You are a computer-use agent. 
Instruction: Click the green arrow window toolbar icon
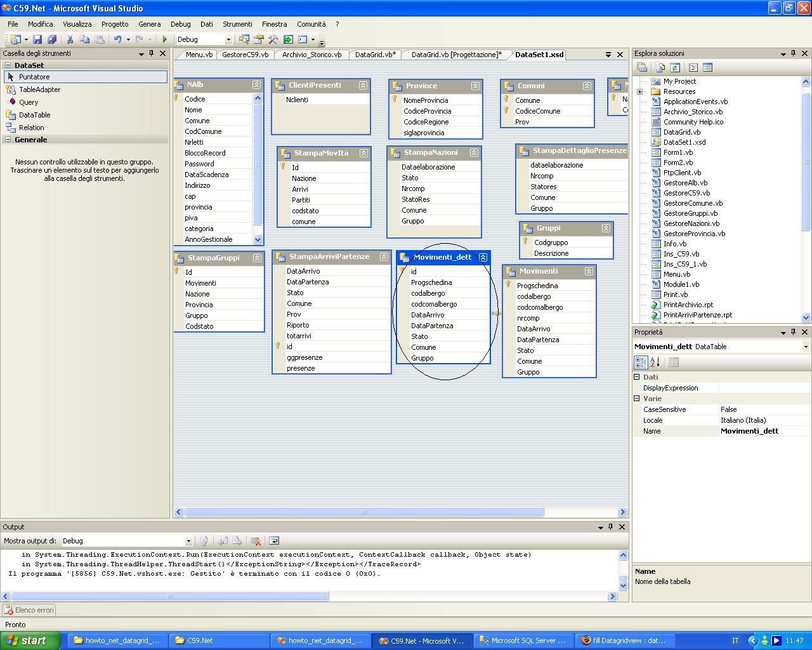pyautogui.click(x=288, y=39)
